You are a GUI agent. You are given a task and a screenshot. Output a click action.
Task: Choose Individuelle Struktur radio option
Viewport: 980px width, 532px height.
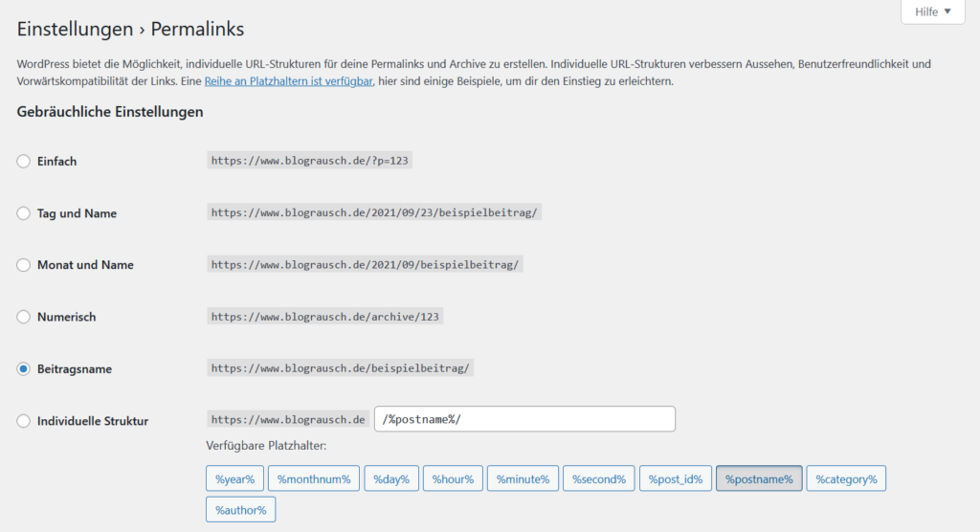click(23, 421)
